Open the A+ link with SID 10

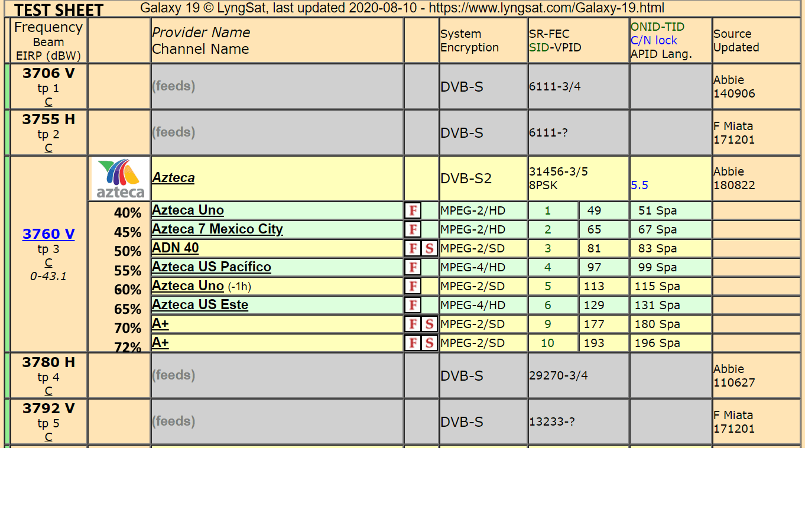tap(160, 342)
